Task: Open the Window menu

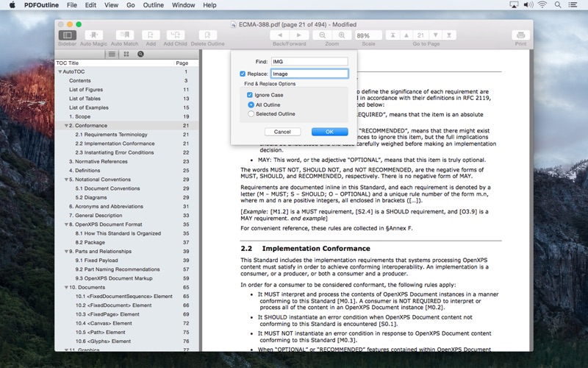Action: [x=183, y=5]
